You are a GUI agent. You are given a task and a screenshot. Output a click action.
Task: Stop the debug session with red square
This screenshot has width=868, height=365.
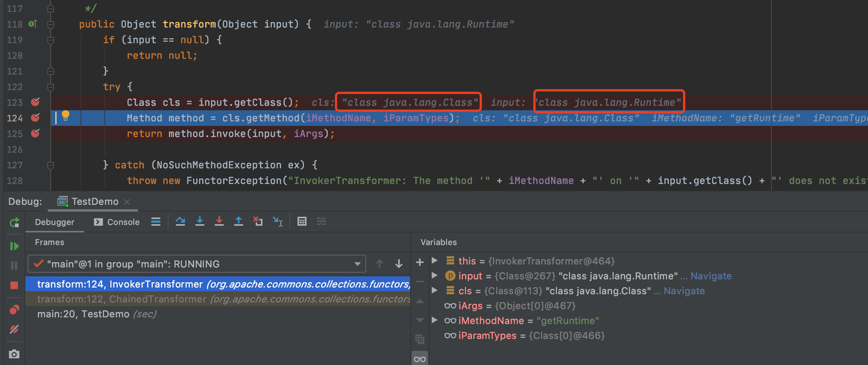click(14, 285)
